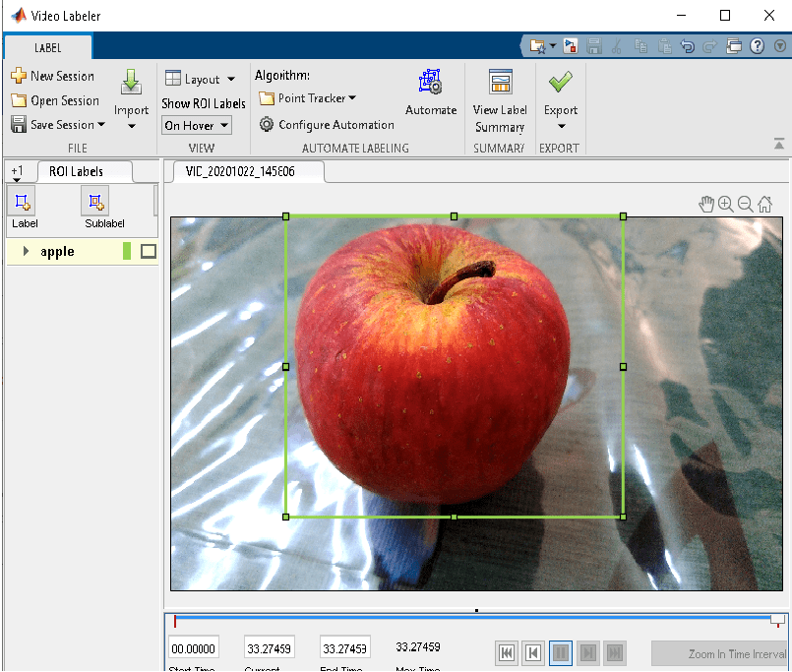
Task: Open the Show ROI Labels dropdown
Action: [196, 125]
